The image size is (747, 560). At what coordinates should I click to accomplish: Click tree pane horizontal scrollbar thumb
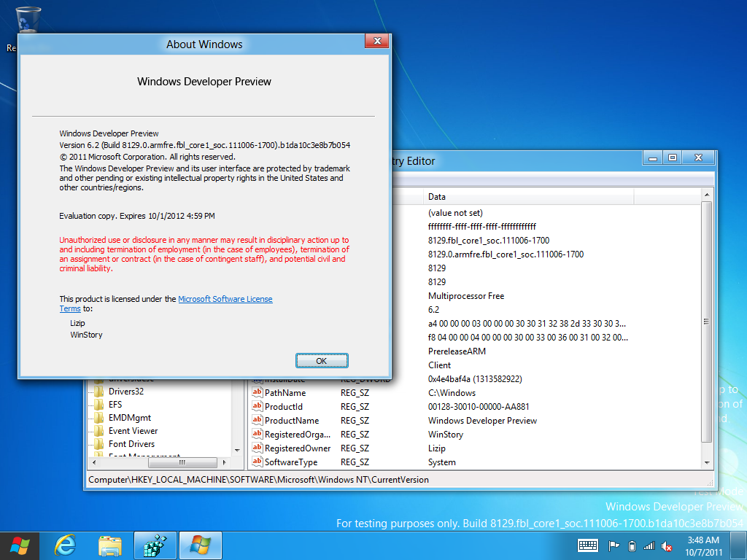(182, 462)
